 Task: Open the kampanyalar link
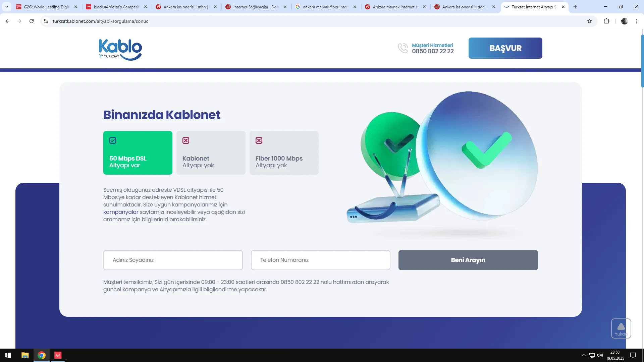click(x=121, y=212)
